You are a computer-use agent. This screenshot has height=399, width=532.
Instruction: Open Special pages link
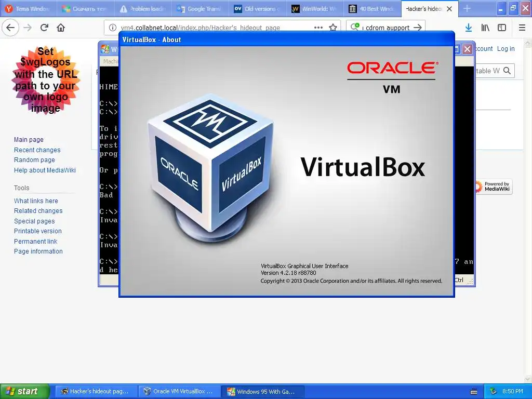pyautogui.click(x=34, y=221)
